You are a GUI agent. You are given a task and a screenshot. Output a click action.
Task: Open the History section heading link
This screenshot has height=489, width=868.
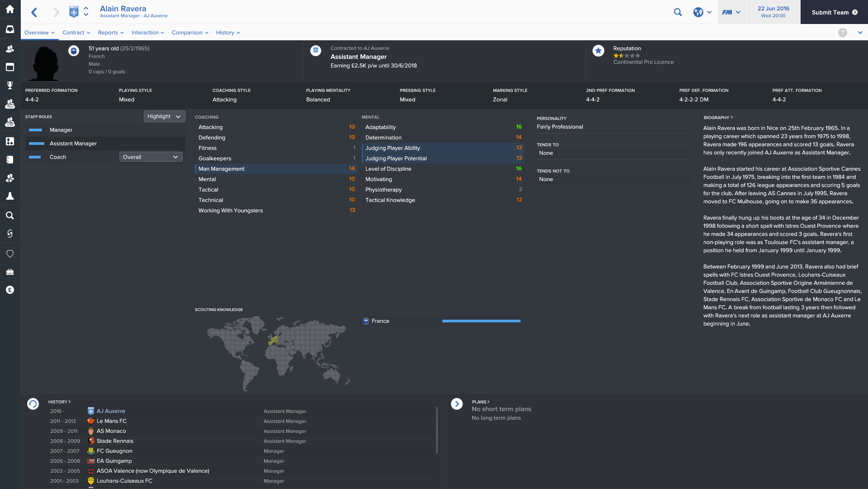pos(59,402)
